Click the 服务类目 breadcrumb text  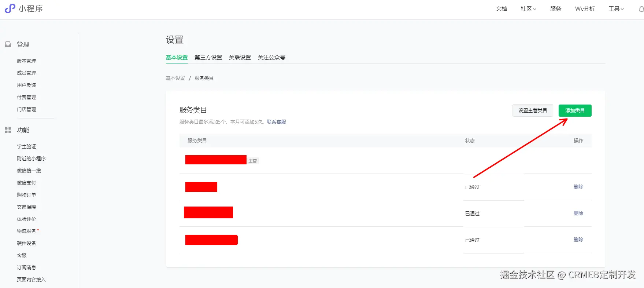coord(204,78)
